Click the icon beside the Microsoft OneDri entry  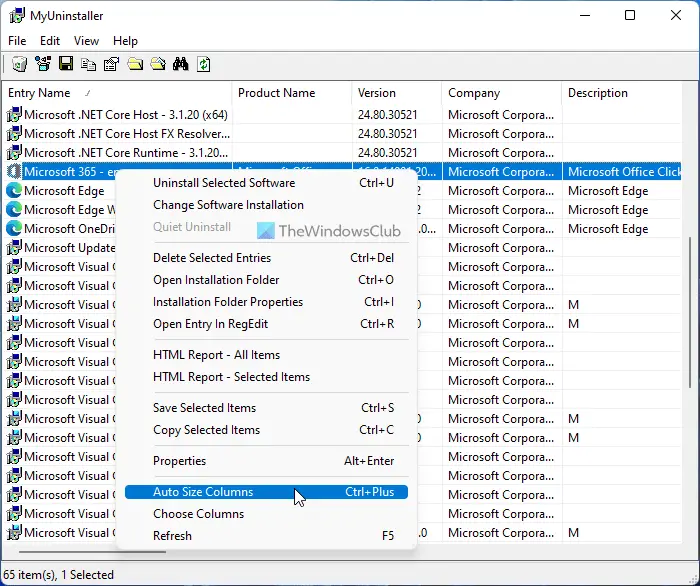(14, 229)
